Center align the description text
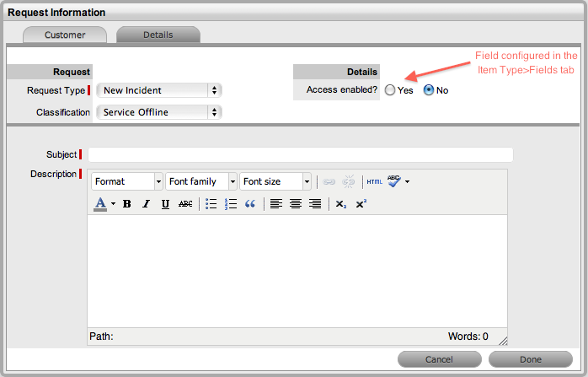The height and width of the screenshot is (377, 588). pos(296,204)
